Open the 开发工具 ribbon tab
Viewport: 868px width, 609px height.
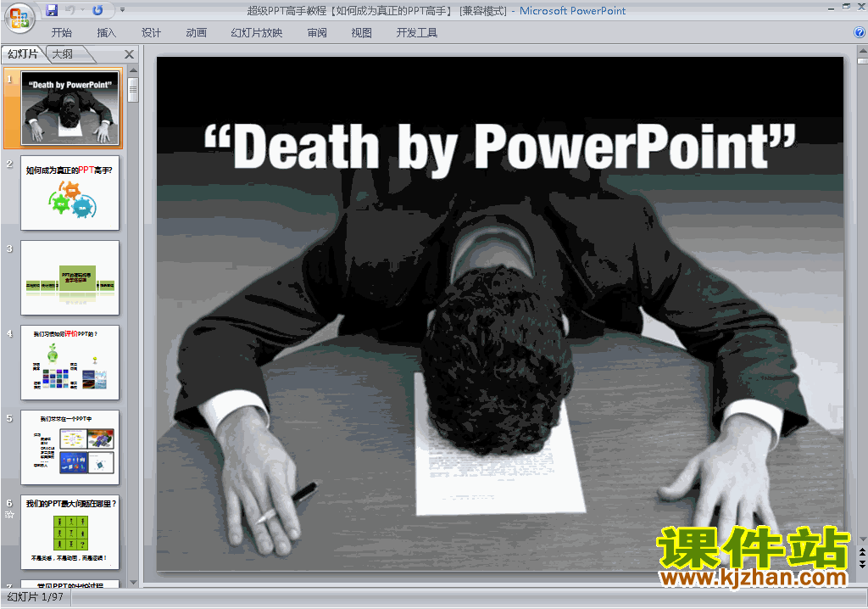click(417, 33)
